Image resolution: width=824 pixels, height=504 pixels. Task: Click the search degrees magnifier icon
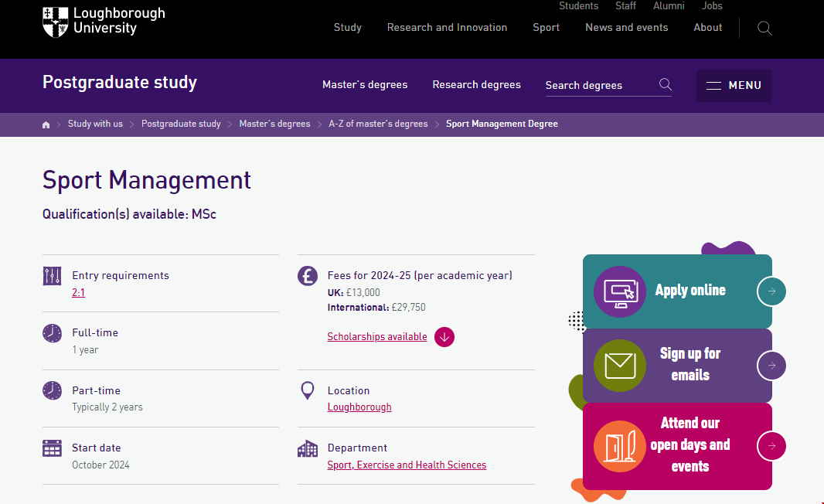[665, 85]
